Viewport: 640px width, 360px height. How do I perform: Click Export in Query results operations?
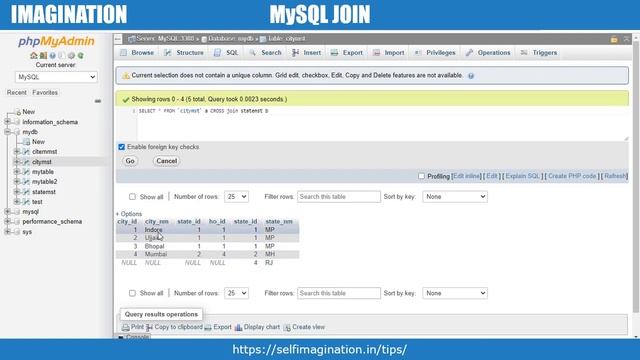(x=218, y=327)
